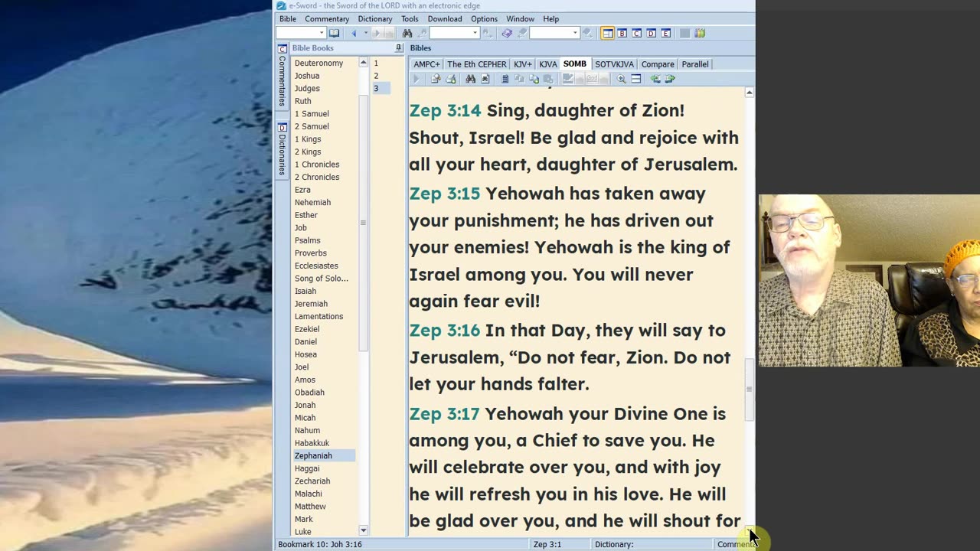
Task: Follow the Zep 3:16 verse reference
Action: [x=445, y=331]
